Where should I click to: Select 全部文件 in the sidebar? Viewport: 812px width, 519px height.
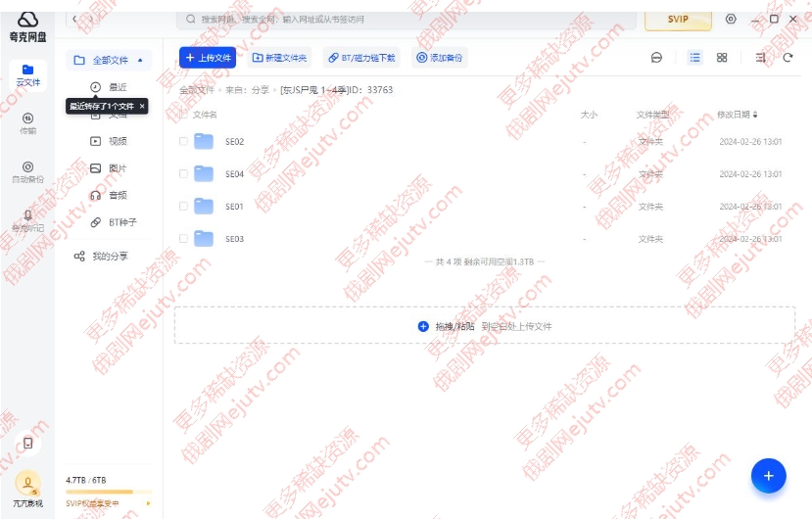coord(109,60)
